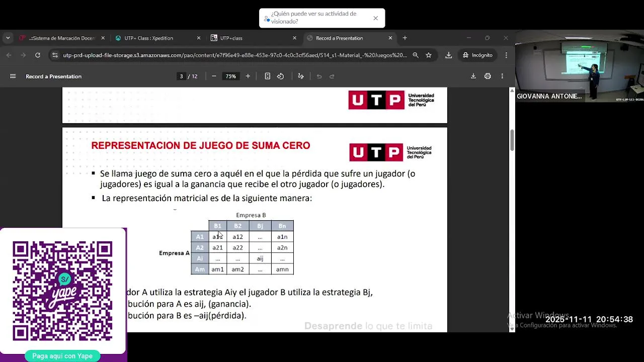Screen dimensions: 644x362
Task: Click column header B2 in matrix
Action: [238, 226]
